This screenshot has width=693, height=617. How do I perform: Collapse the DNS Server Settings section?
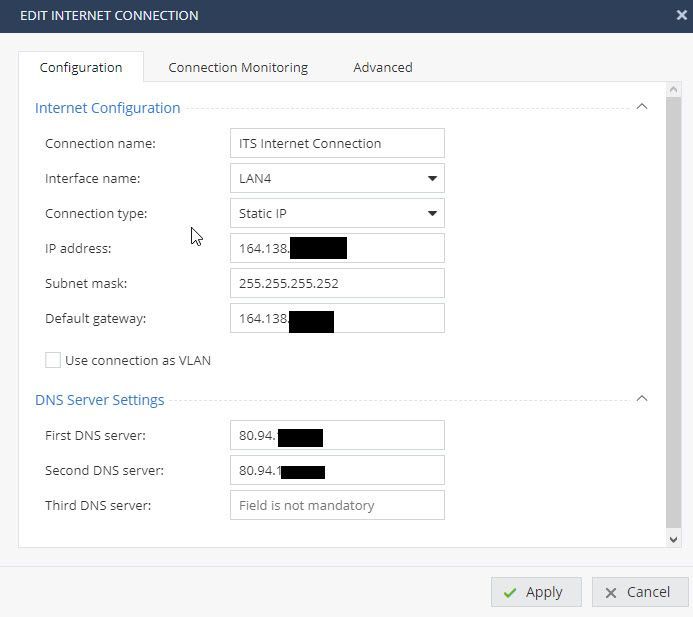coord(642,399)
